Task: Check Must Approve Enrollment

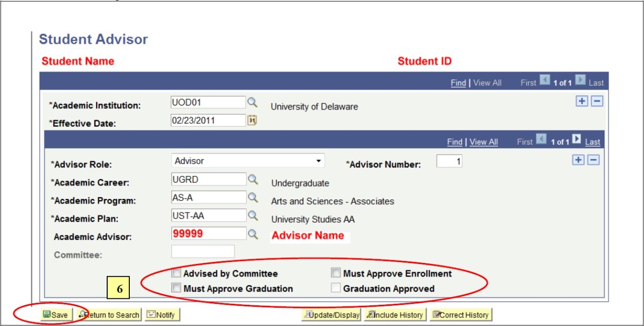Action: point(336,273)
